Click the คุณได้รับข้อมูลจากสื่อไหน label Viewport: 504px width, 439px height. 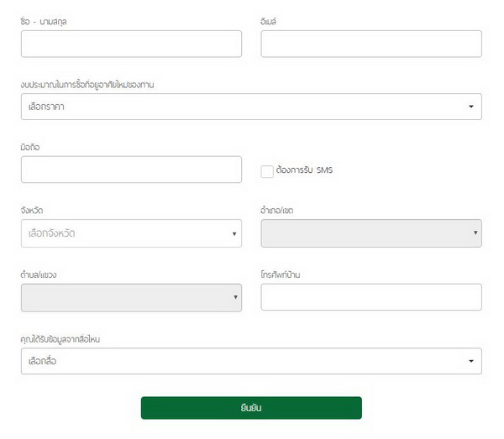pyautogui.click(x=66, y=338)
